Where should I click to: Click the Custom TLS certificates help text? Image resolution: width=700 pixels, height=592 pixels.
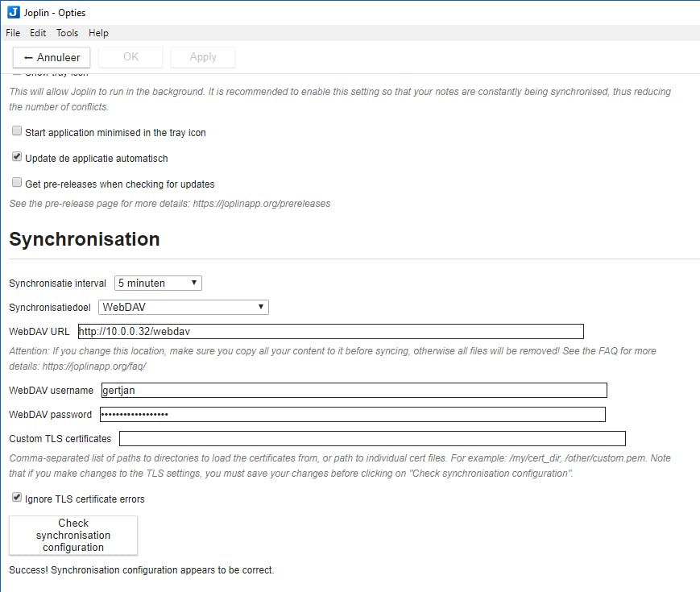pyautogui.click(x=340, y=466)
